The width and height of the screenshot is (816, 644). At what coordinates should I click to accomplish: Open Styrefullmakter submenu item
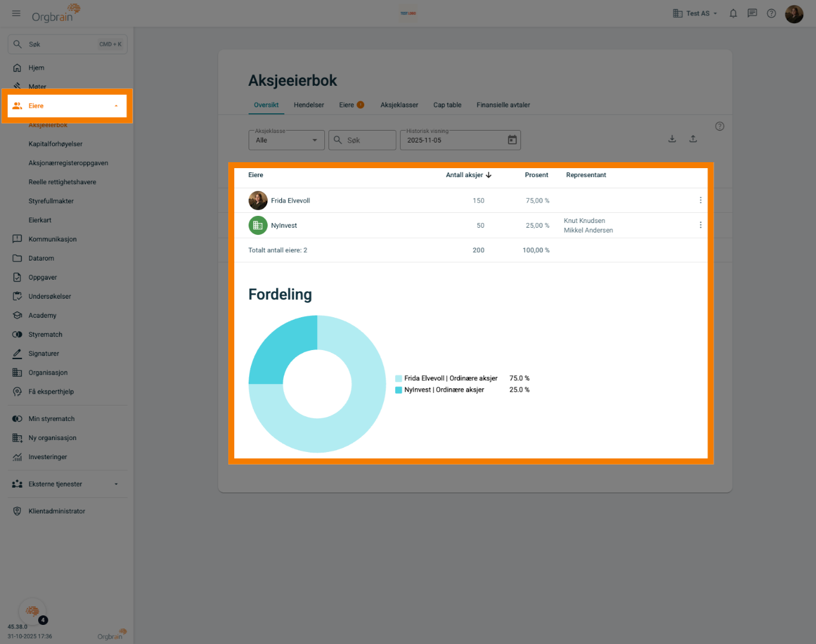coord(51,201)
